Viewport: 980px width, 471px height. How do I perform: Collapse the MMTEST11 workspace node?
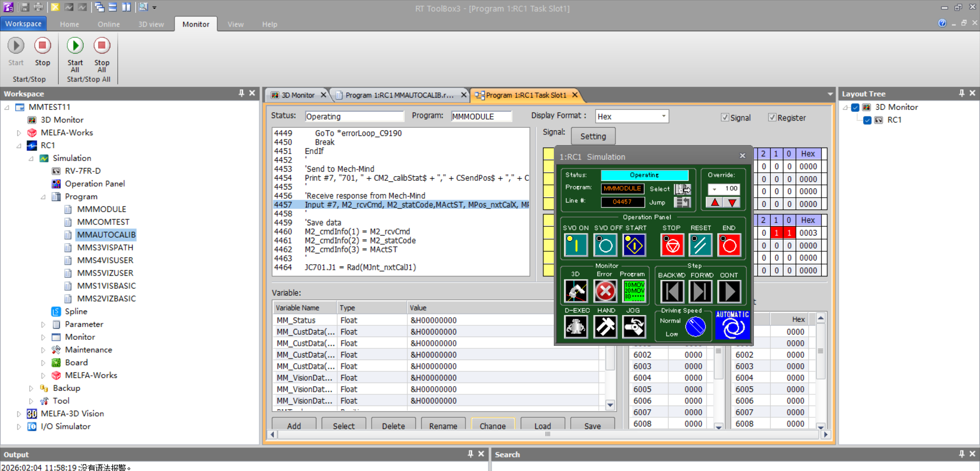point(7,107)
